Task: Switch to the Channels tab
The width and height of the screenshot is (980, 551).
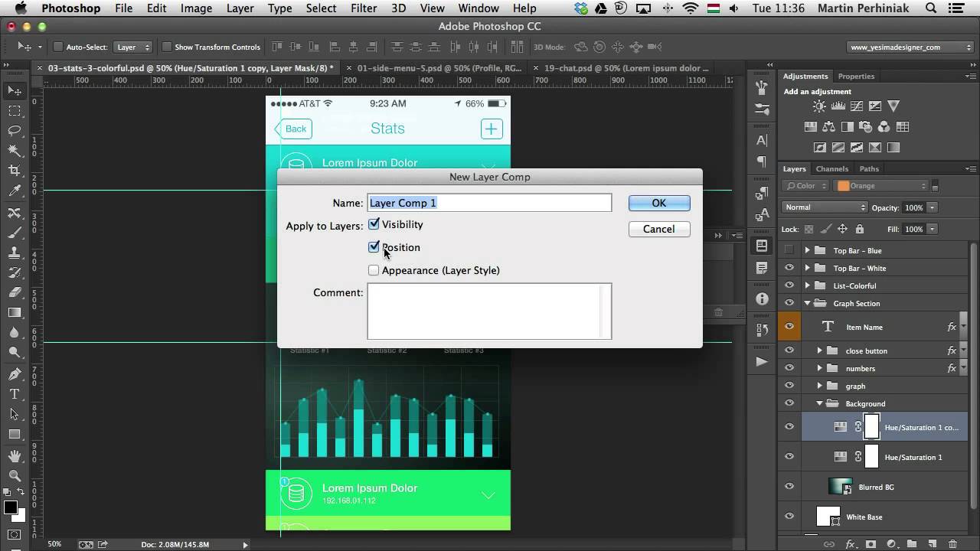Action: [831, 169]
